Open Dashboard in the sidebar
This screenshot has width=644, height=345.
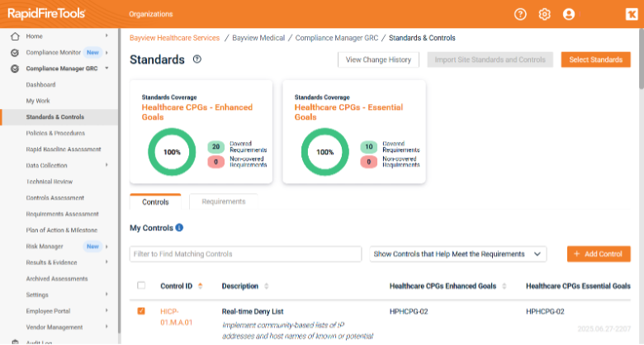point(40,85)
